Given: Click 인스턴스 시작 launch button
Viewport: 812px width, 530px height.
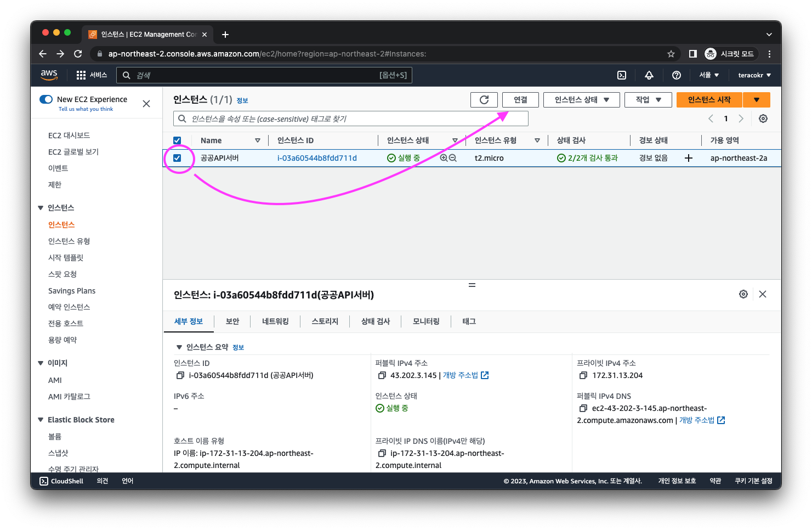Looking at the screenshot, I should [709, 99].
